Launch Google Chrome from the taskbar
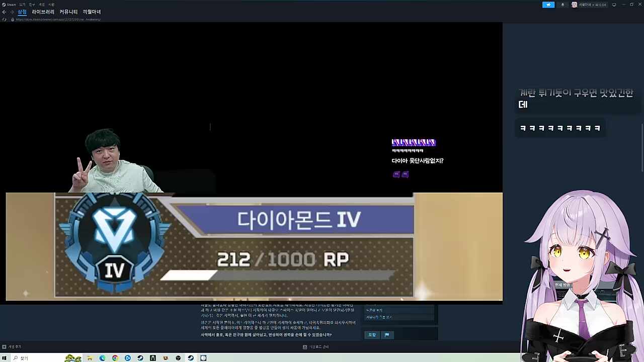 [115, 358]
